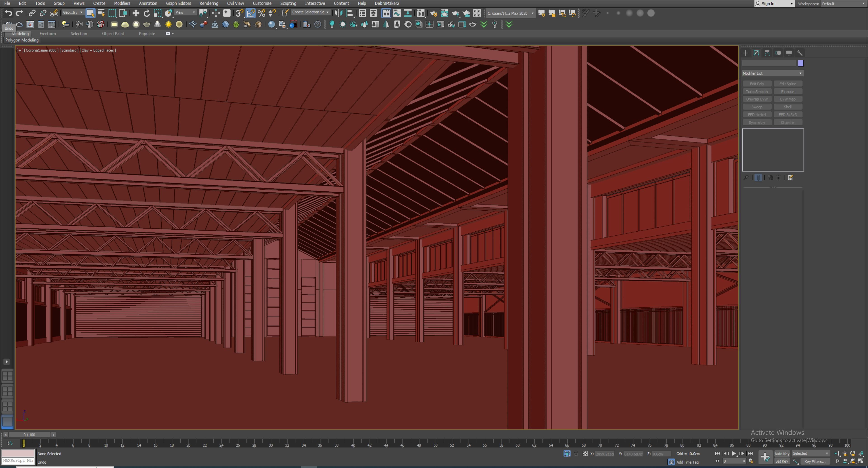Play the animation
The width and height of the screenshot is (868, 468).
[734, 454]
